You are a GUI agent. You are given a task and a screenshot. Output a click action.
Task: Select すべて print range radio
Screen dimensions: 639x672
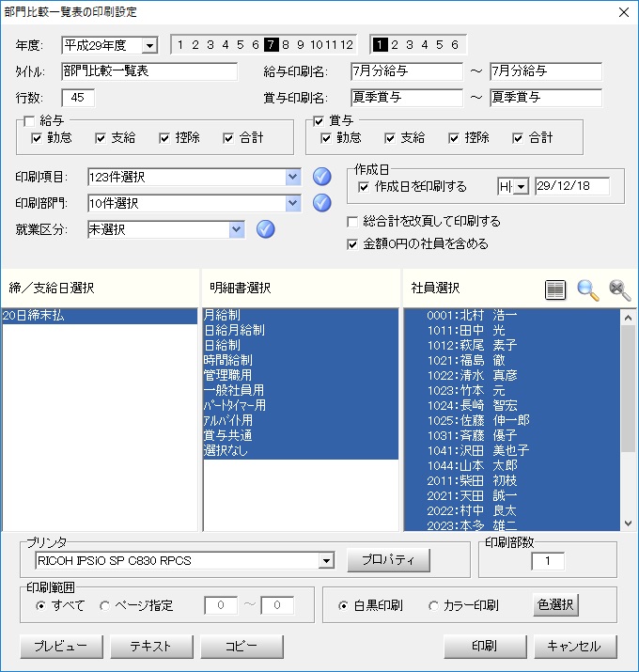pos(40,605)
